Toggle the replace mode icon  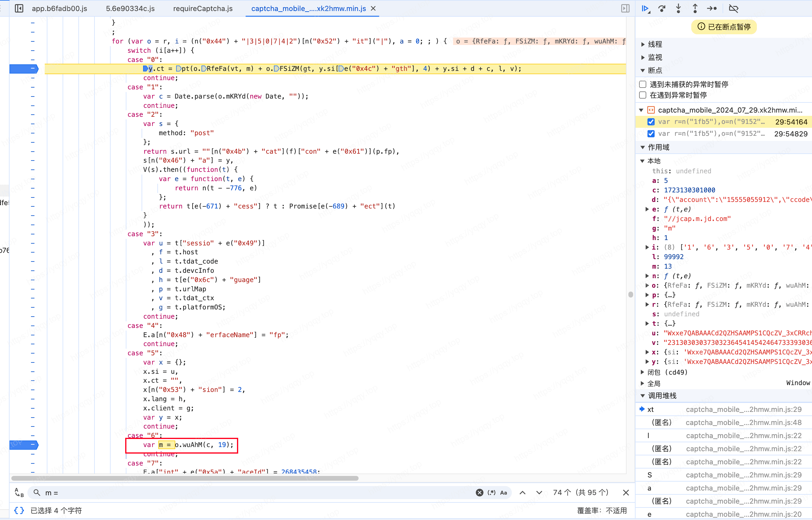pos(19,493)
